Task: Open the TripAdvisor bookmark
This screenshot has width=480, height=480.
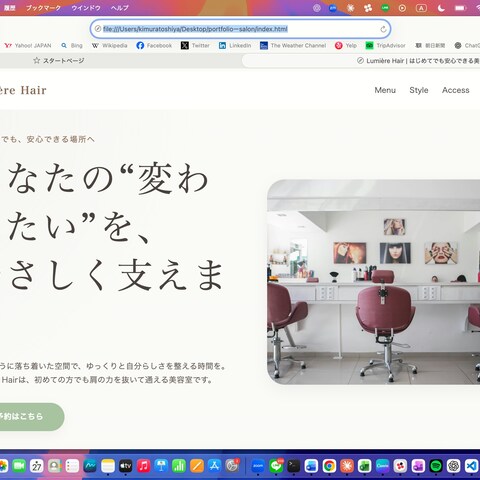Action: click(x=385, y=45)
